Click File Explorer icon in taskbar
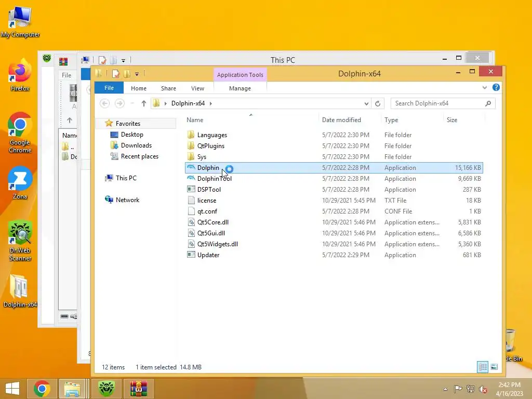The height and width of the screenshot is (399, 532). click(72, 389)
